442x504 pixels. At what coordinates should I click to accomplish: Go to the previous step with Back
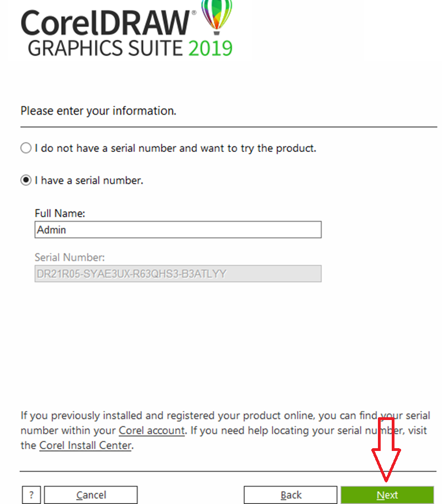pos(291,495)
